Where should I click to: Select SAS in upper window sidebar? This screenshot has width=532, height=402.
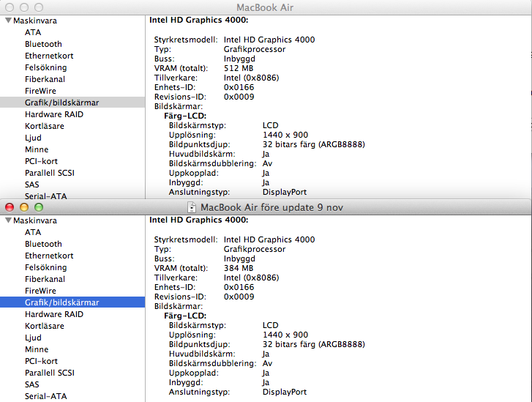32,185
